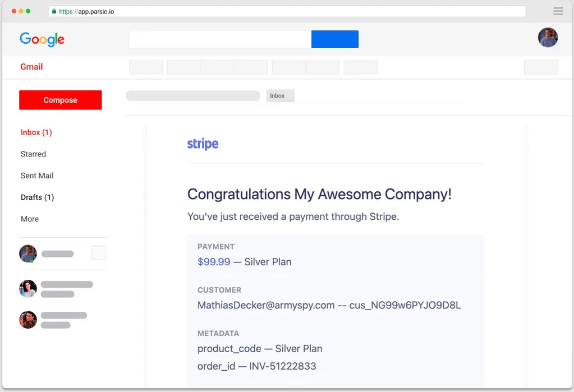Image resolution: width=574 pixels, height=392 pixels.
Task: Click the third contact avatar in the sidebar
Action: [27, 320]
